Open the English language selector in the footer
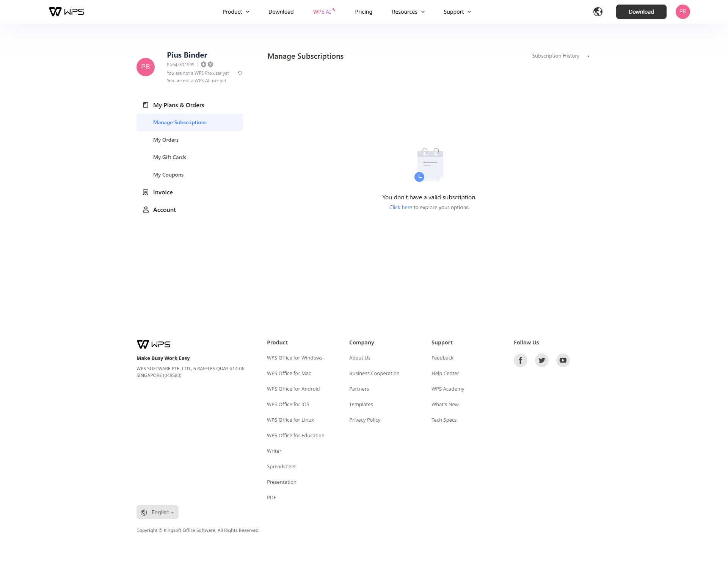Screen dimensions: 728x566 [157, 512]
